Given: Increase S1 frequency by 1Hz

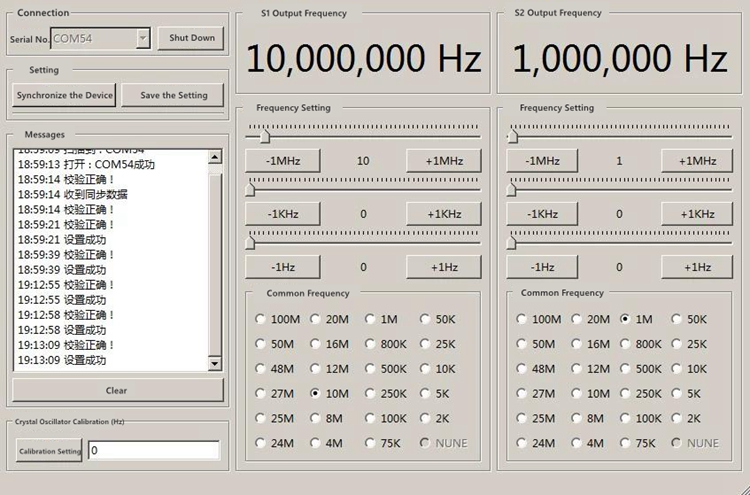Looking at the screenshot, I should pos(444,267).
